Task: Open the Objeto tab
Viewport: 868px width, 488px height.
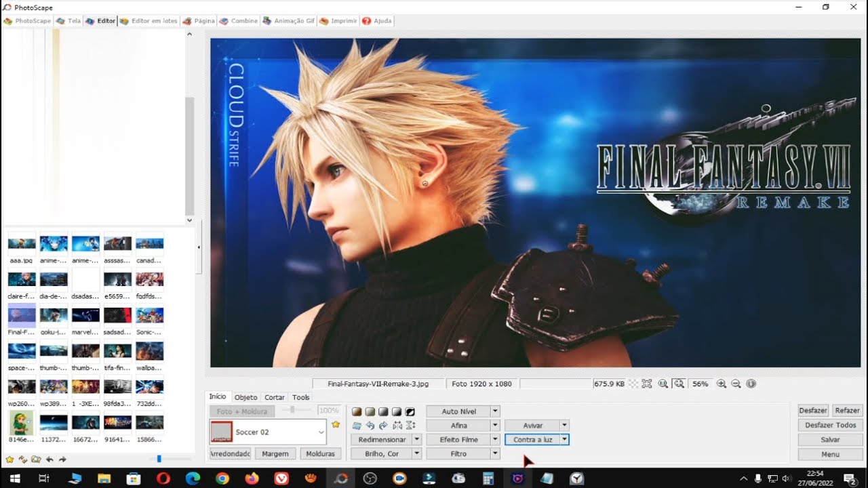Action: 245,397
